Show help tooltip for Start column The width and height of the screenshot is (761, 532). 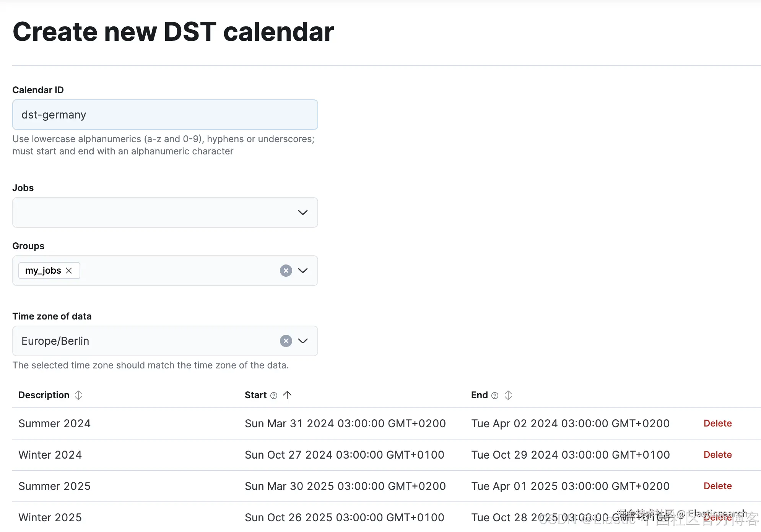tap(274, 396)
